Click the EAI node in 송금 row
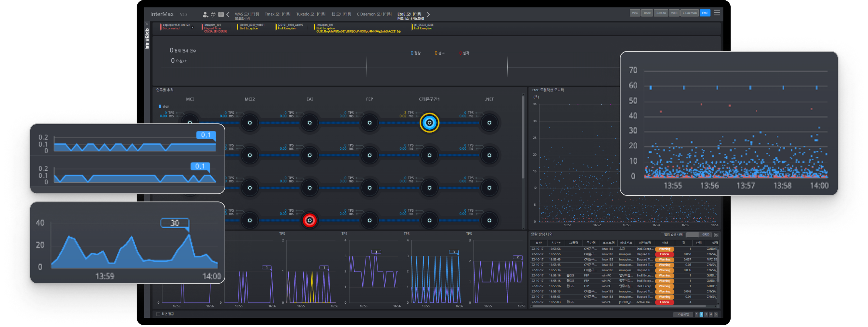 point(310,123)
